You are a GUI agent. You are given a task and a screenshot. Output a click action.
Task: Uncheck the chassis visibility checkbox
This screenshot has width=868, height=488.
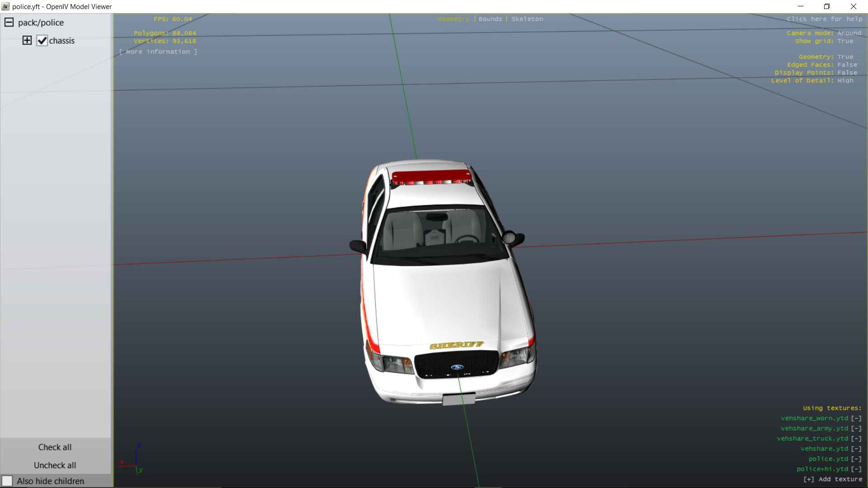pyautogui.click(x=42, y=41)
